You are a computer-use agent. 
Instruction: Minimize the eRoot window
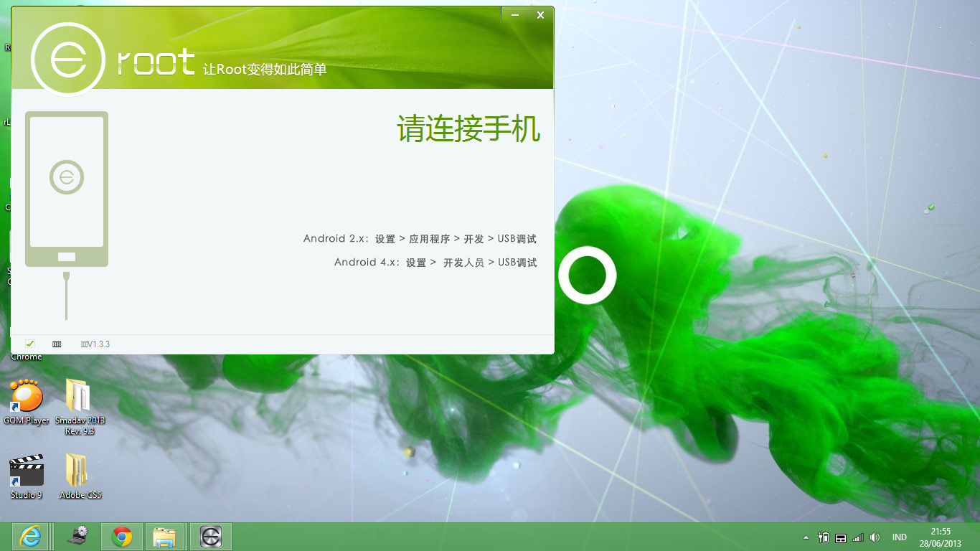[x=515, y=14]
